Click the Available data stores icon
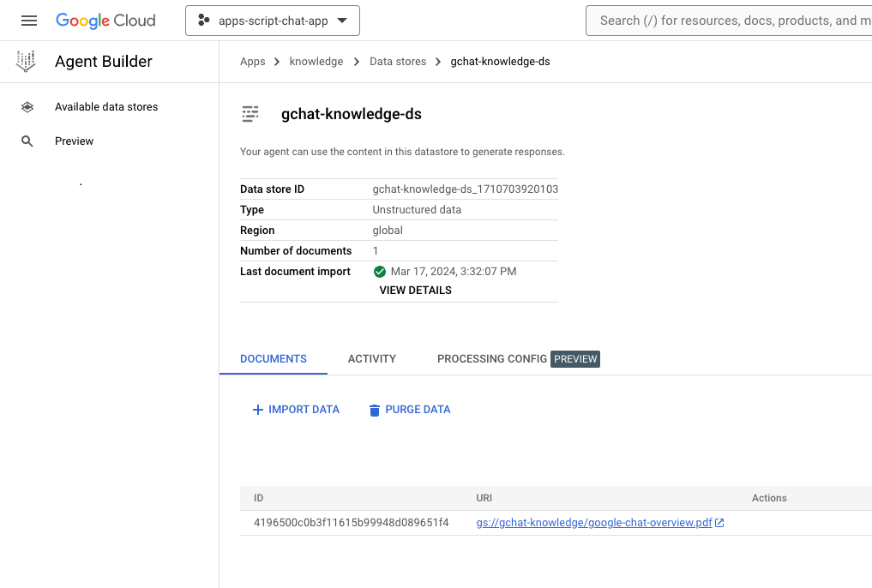 (x=27, y=107)
